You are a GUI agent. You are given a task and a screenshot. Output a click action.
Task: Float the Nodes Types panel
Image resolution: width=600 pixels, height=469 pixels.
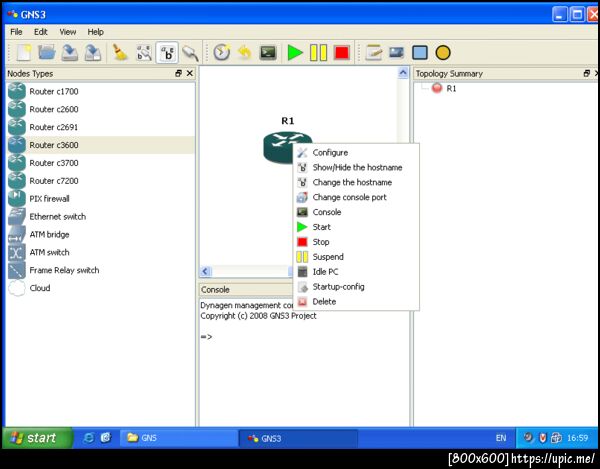178,73
